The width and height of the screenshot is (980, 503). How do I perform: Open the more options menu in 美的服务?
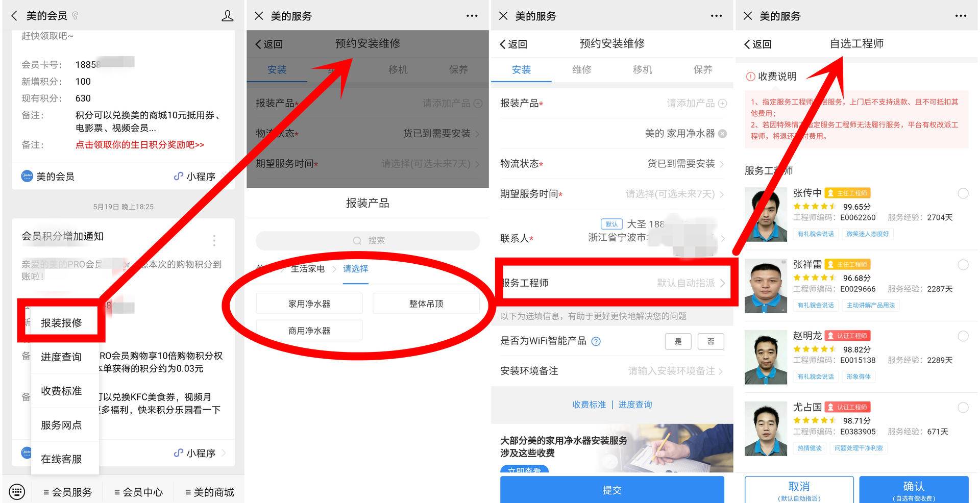pyautogui.click(x=471, y=15)
